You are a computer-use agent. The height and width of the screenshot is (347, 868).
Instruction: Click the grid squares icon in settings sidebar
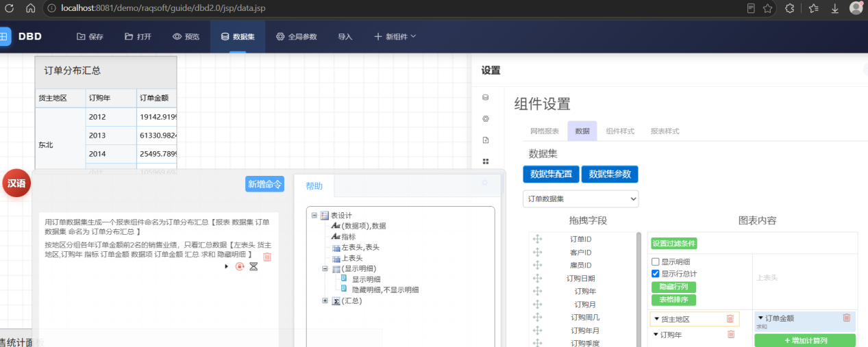(x=486, y=162)
